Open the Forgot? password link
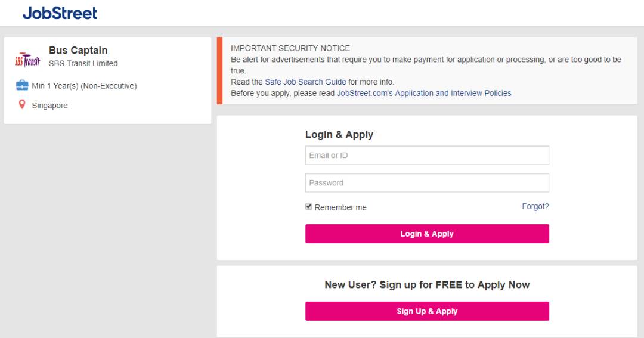This screenshot has width=644, height=338. pyautogui.click(x=535, y=206)
